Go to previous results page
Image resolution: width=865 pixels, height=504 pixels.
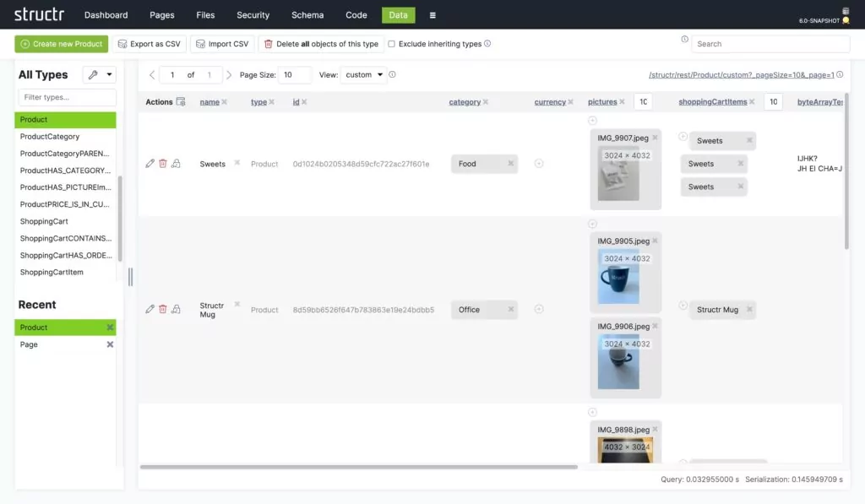pos(152,74)
